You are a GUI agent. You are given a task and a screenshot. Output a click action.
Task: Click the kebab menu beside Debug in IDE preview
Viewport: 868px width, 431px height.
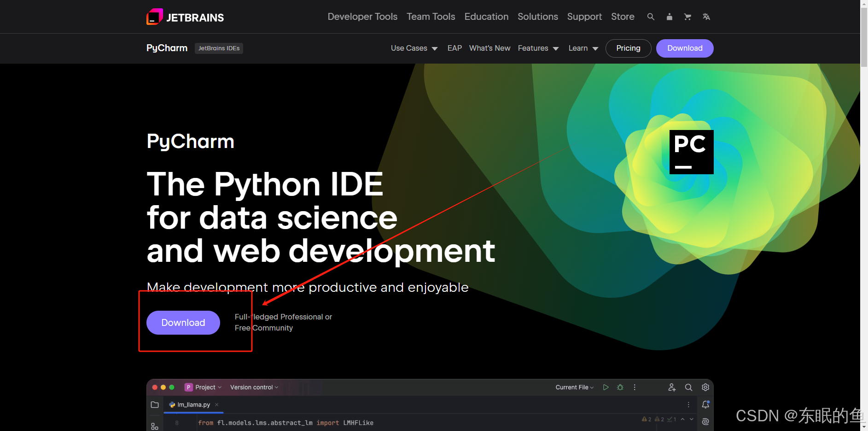click(x=635, y=387)
